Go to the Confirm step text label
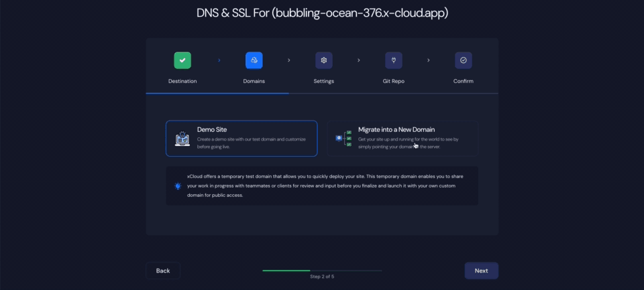The width and height of the screenshot is (644, 290). point(463,81)
